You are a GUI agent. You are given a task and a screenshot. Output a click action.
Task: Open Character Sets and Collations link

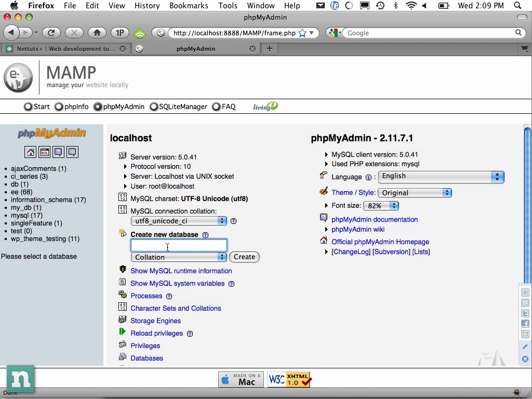[176, 309]
